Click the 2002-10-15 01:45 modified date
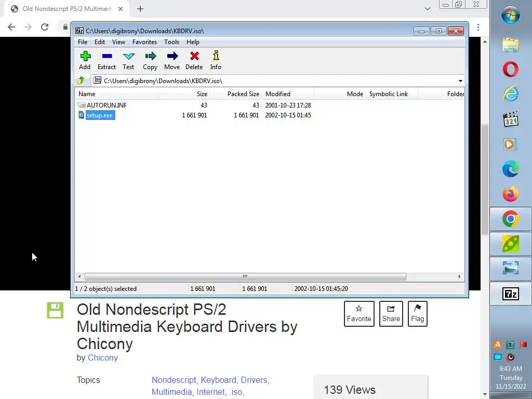Image resolution: width=532 pixels, height=399 pixels. pyautogui.click(x=288, y=115)
